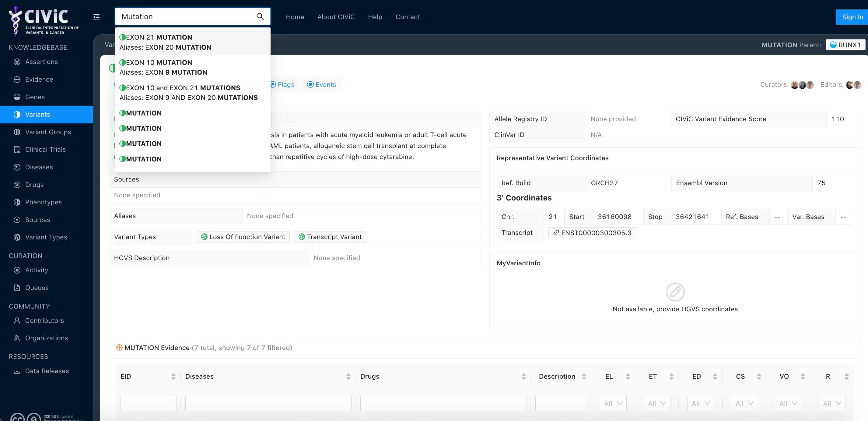Collapse the sidebar menu icon
This screenshot has height=421, width=868.
[x=96, y=17]
